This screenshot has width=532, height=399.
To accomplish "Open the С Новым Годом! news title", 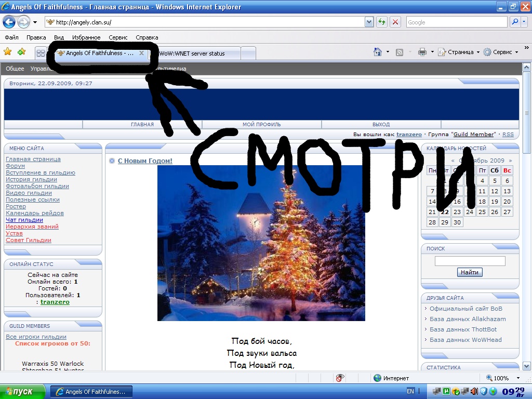I will 145,161.
